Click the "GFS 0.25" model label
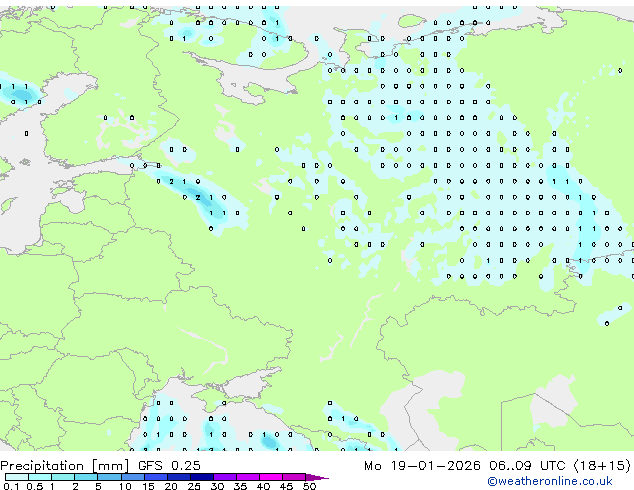The width and height of the screenshot is (634, 490). click(x=169, y=466)
